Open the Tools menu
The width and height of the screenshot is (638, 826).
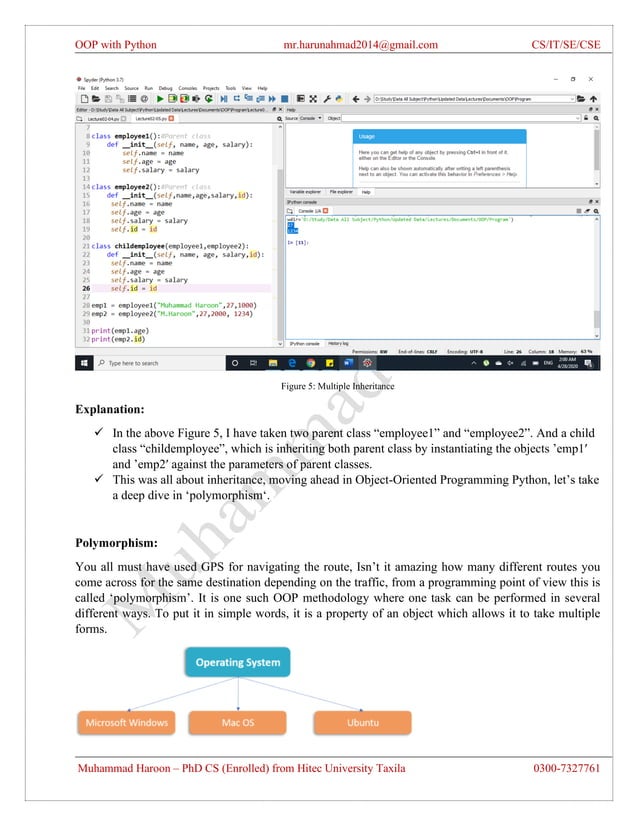(x=231, y=88)
